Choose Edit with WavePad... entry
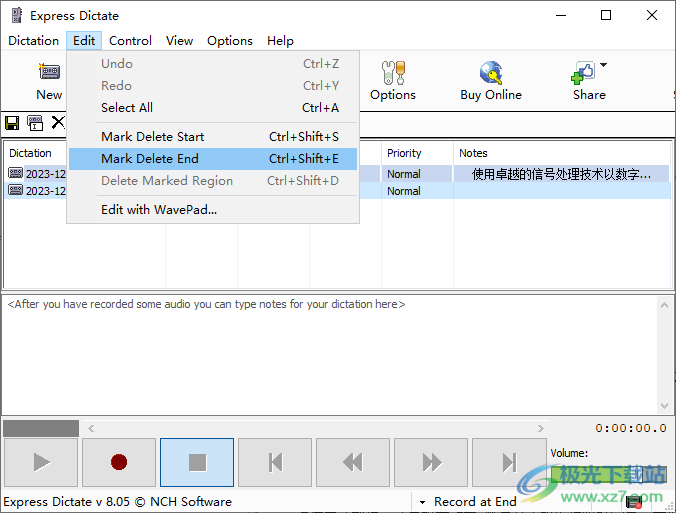The width and height of the screenshot is (676, 513). point(213,210)
